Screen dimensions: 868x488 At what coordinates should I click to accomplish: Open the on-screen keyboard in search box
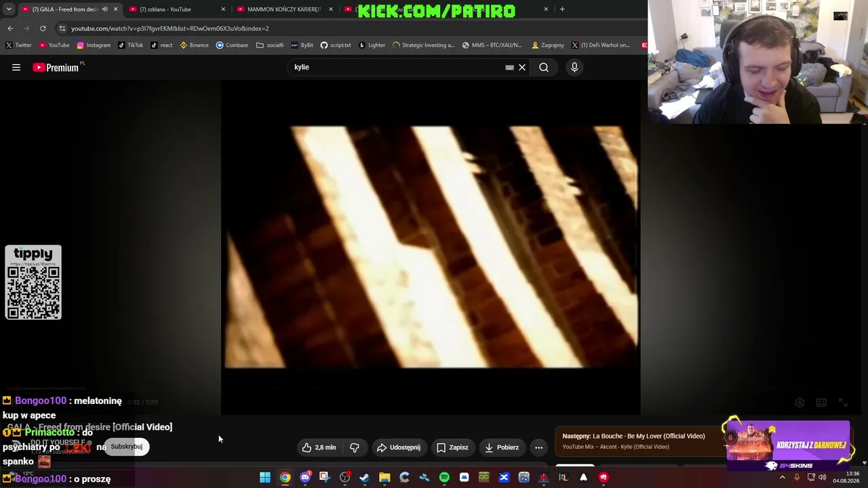(x=509, y=67)
